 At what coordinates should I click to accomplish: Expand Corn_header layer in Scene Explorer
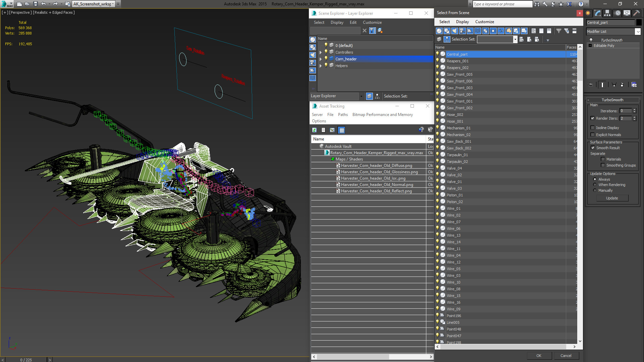coord(320,59)
